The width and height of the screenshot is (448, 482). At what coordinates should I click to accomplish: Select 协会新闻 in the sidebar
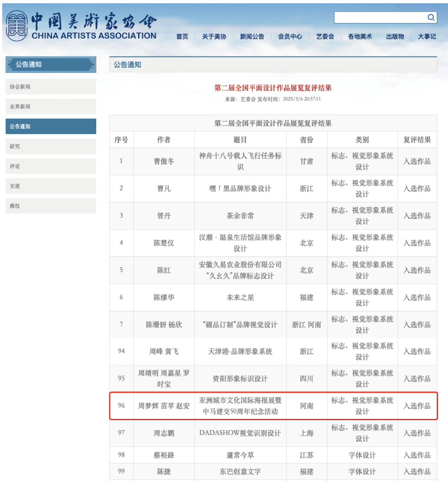pyautogui.click(x=51, y=87)
